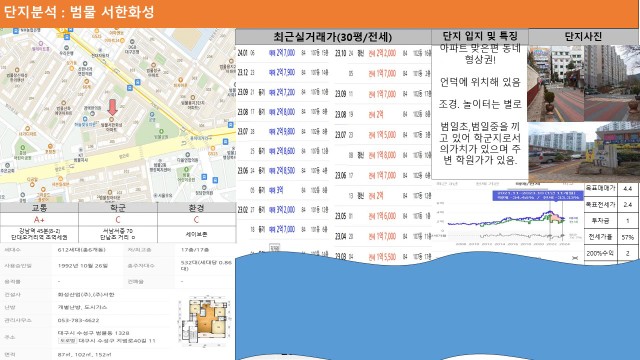Click the DGB 대구은행 map marker
640x360 pixels.
(x=131, y=42)
